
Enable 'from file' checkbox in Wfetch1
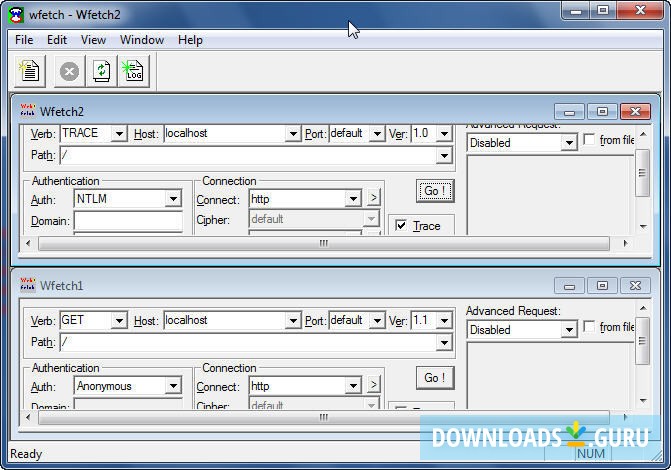coord(589,327)
